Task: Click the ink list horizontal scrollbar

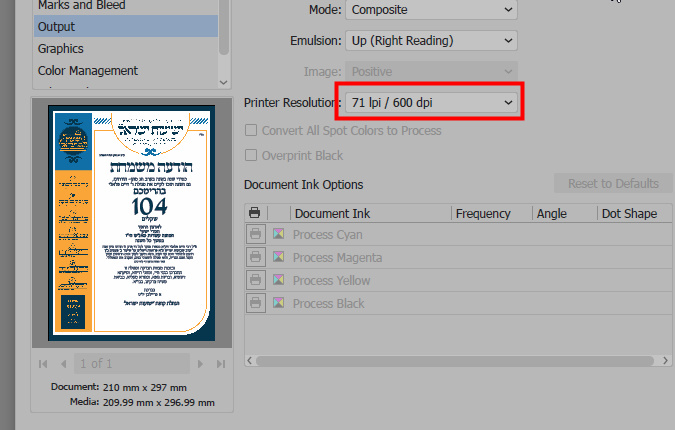Action: pyautogui.click(x=455, y=361)
